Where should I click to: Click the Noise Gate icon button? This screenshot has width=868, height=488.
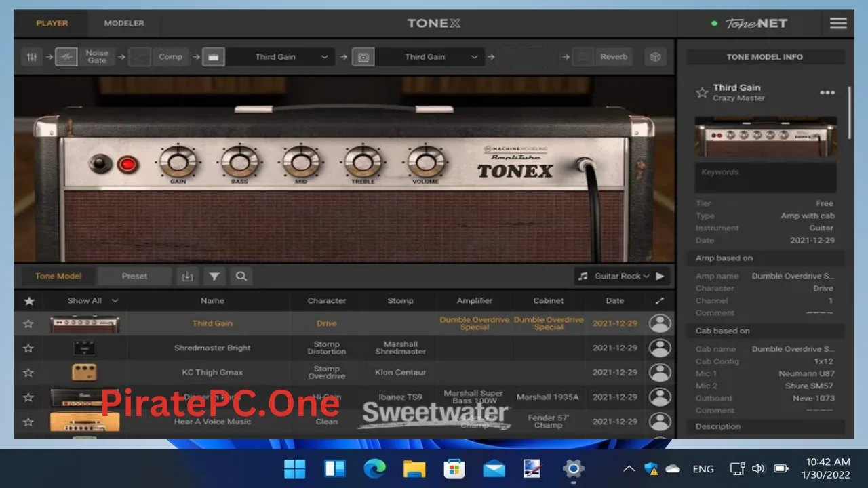(66, 57)
